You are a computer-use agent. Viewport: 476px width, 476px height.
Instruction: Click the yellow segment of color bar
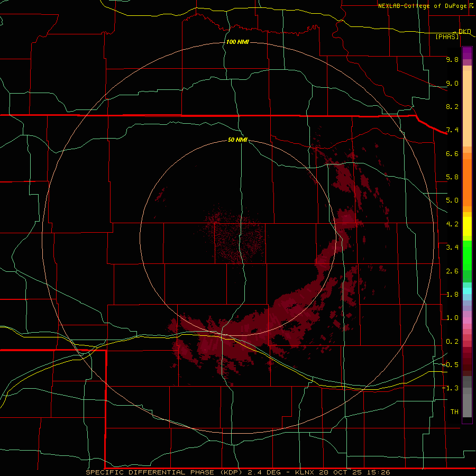click(x=467, y=226)
